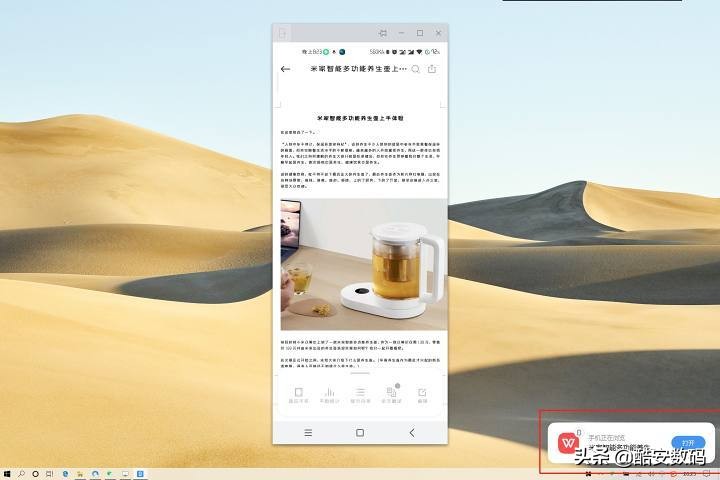The width and height of the screenshot is (720, 480).
Task: Close the phone mirror window
Action: (x=439, y=33)
